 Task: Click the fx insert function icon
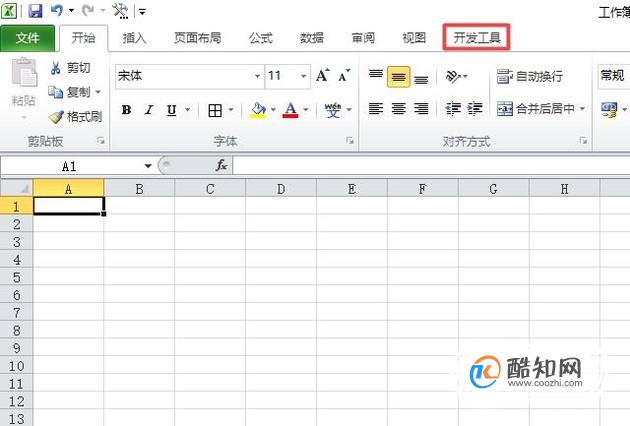[221, 165]
